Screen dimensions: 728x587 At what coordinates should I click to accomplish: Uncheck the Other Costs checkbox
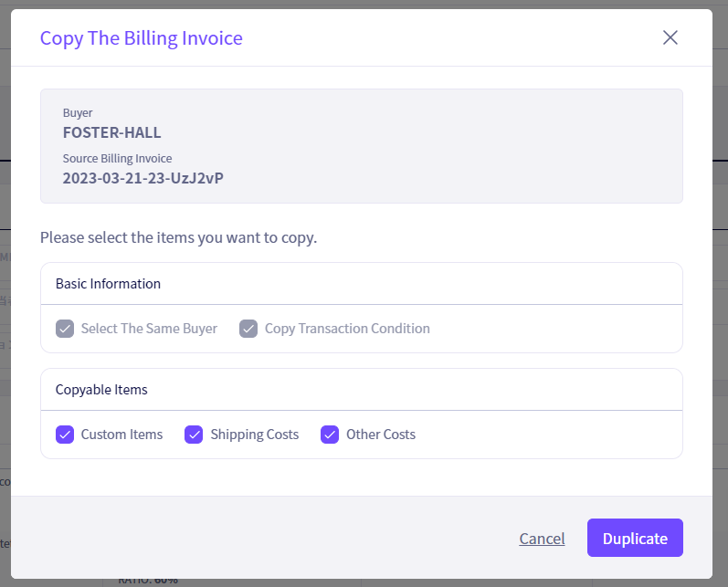[x=330, y=435]
